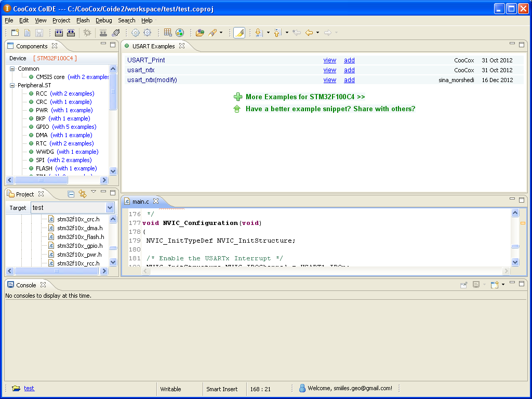
Task: Click the Flash Erase icon
Action: pos(116,33)
